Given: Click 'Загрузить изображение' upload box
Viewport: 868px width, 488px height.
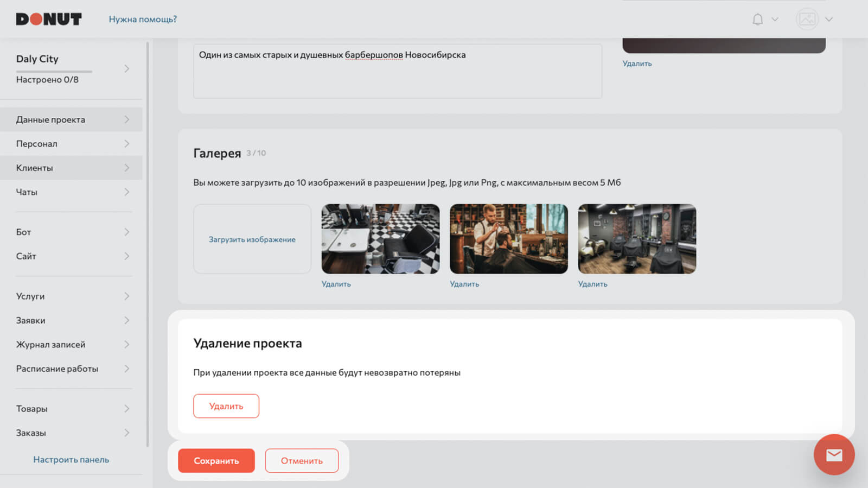Looking at the screenshot, I should coord(252,239).
